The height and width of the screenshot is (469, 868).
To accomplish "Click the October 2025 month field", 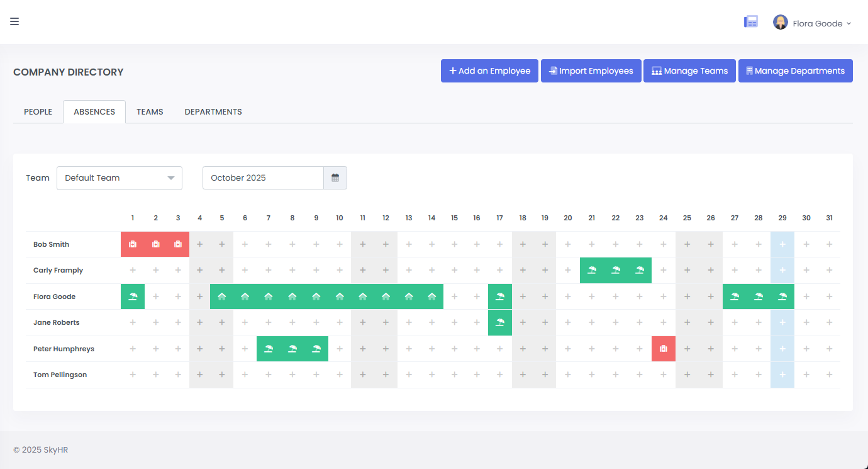I will tap(263, 178).
